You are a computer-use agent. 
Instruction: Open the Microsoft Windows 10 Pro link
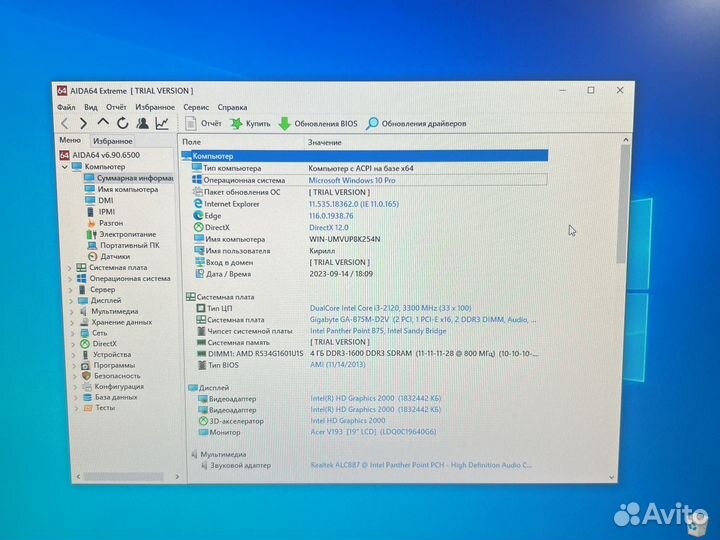tap(352, 180)
